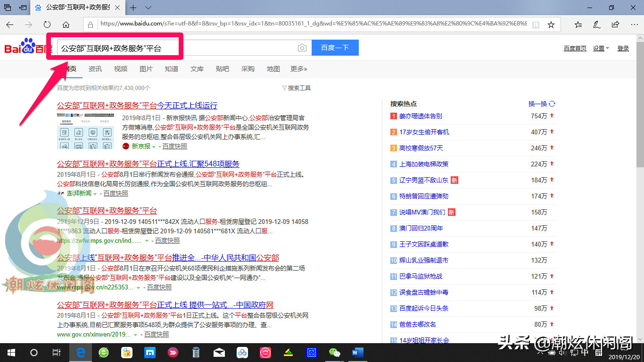Image resolution: width=644 pixels, height=362 pixels.
Task: Expand the 设置 dropdown
Action: pyautogui.click(x=601, y=49)
